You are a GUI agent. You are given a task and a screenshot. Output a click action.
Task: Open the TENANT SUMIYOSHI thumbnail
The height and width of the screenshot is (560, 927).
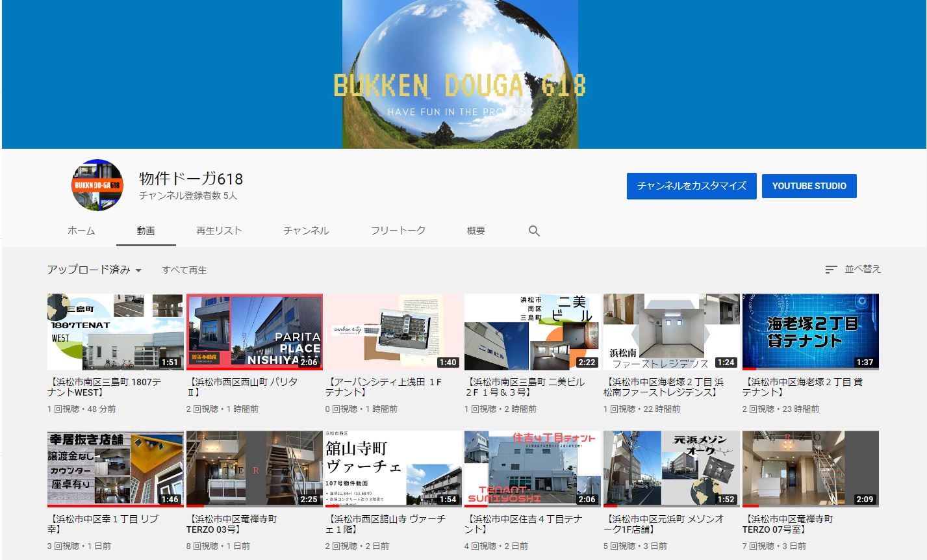tap(532, 469)
